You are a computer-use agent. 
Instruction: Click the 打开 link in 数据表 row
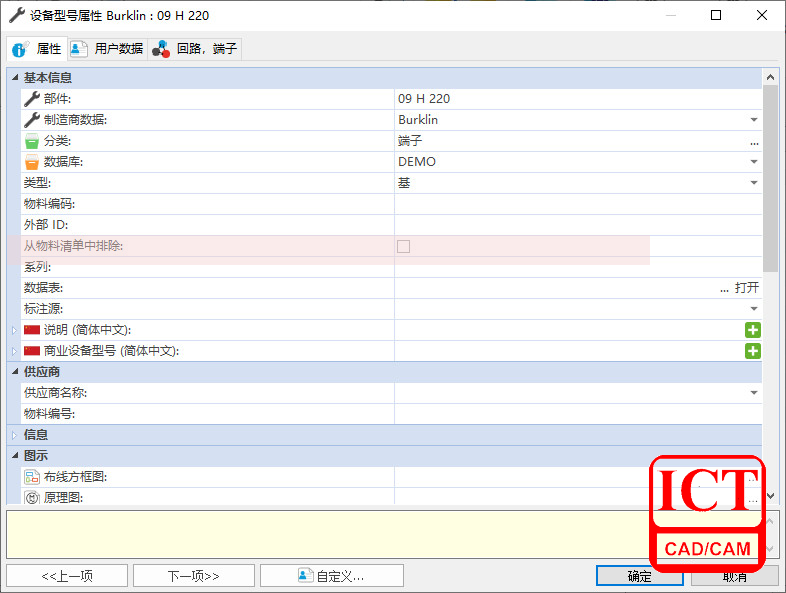tap(747, 288)
